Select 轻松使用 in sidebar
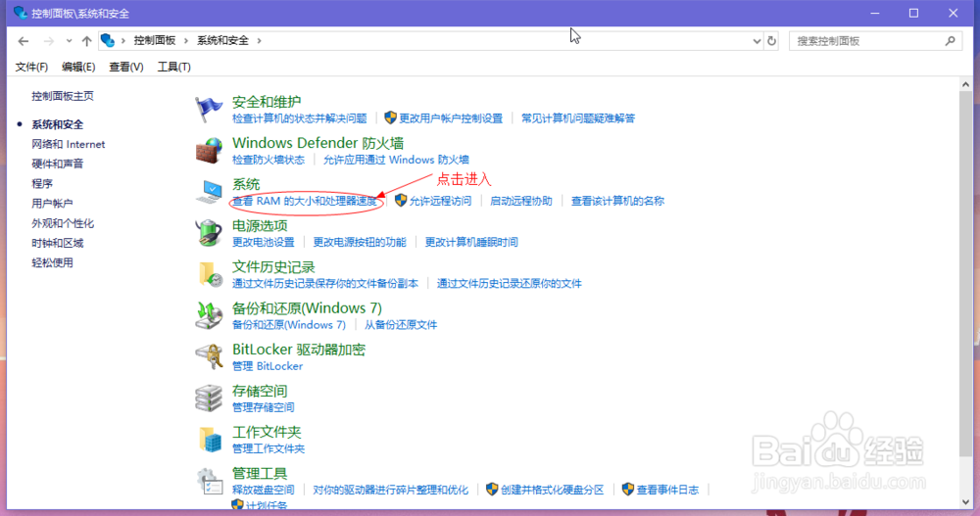 coord(52,263)
